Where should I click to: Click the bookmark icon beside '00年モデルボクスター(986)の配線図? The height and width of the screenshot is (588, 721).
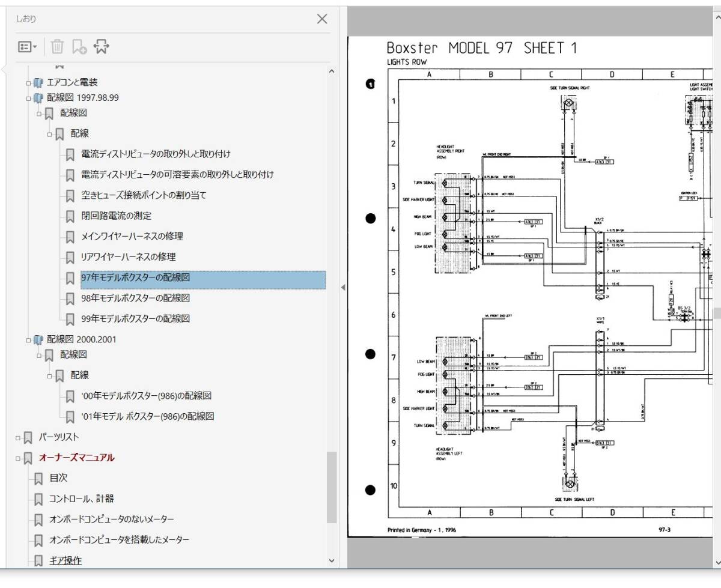(70, 396)
